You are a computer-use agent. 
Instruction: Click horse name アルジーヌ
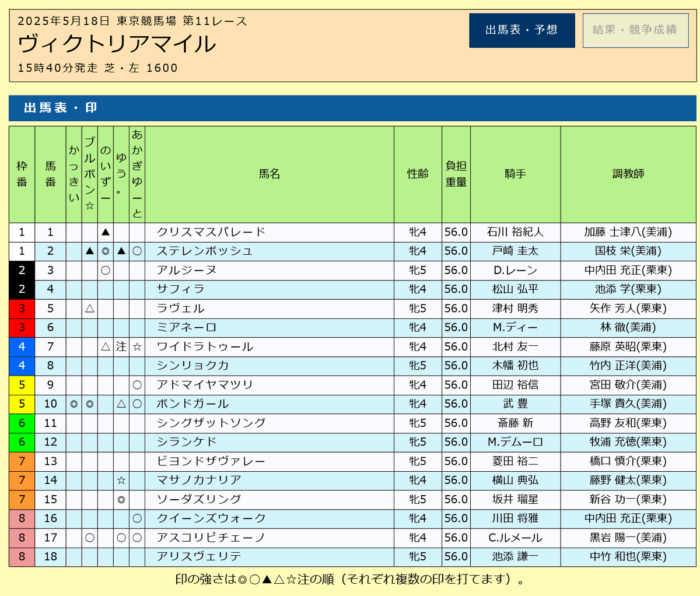click(187, 271)
